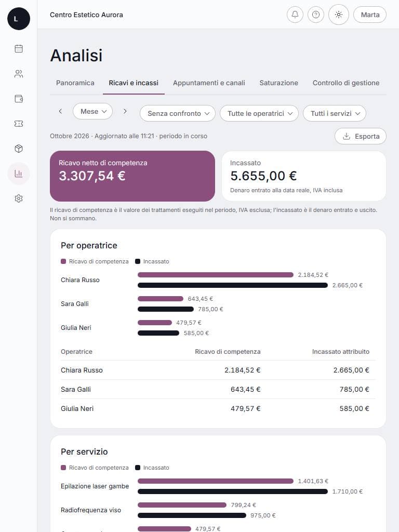399x532 pixels.
Task: Click Incassato legend swatch in Per operatrice
Action: click(137, 261)
